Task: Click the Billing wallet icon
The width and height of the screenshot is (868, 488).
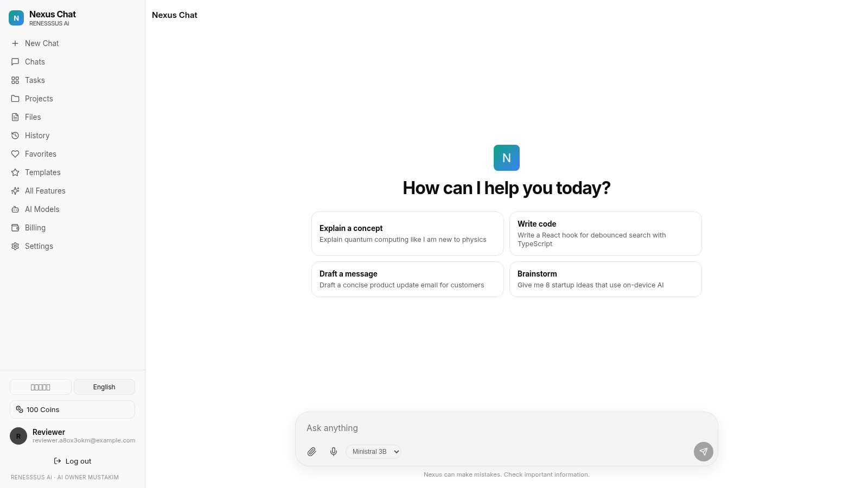Action: [15, 228]
